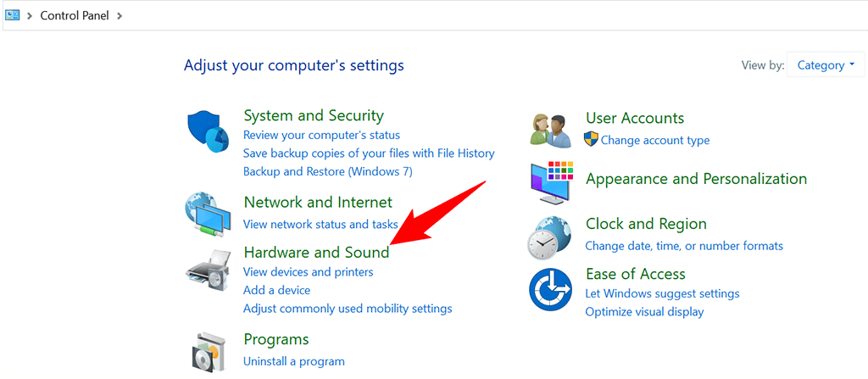Expand chevron after Control Panel breadcrumb

click(120, 15)
